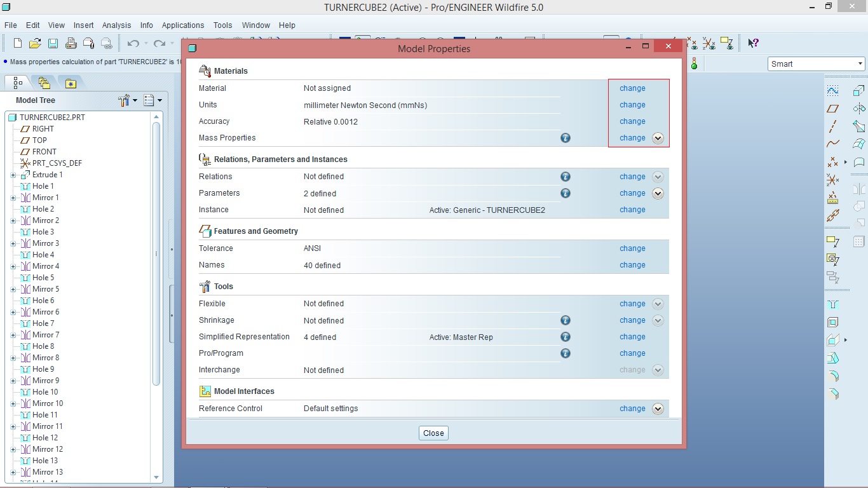
Task: Select the Datum Axis tool
Action: tap(832, 126)
